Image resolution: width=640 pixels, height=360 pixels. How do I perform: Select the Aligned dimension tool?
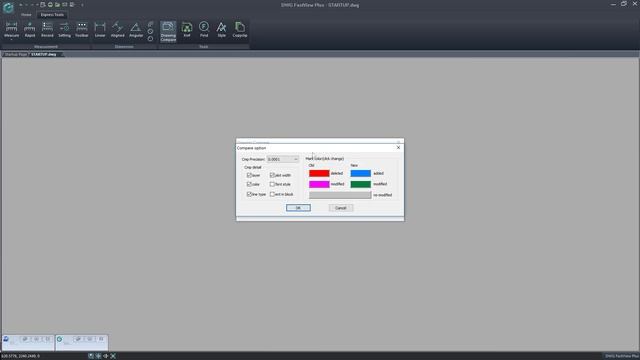click(x=118, y=29)
